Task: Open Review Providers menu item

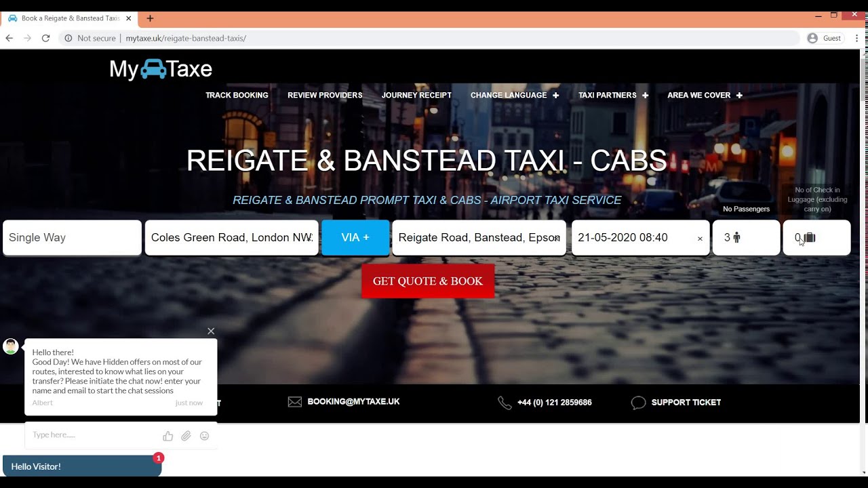Action: (x=325, y=96)
